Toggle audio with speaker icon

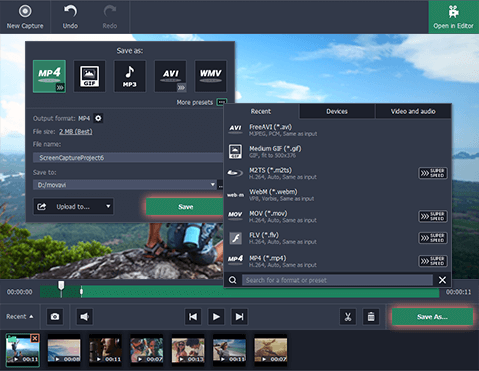click(85, 316)
